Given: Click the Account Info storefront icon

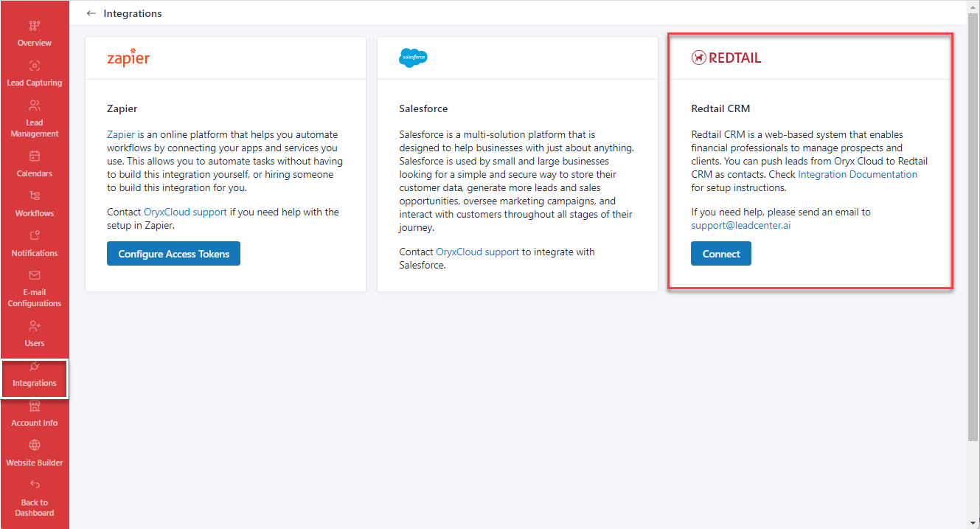Looking at the screenshot, I should pos(35,406).
